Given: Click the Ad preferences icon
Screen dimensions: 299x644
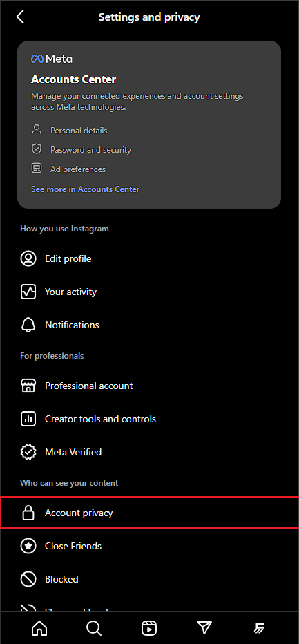Looking at the screenshot, I should click(x=37, y=169).
